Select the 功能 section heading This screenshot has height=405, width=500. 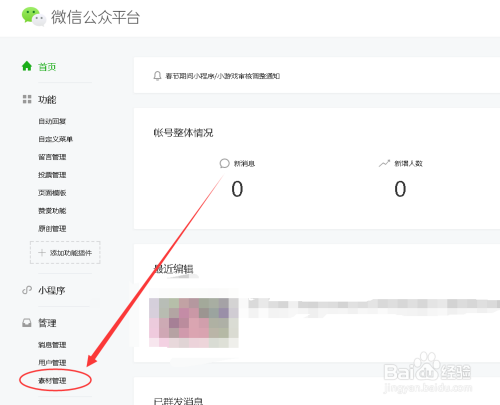[47, 99]
